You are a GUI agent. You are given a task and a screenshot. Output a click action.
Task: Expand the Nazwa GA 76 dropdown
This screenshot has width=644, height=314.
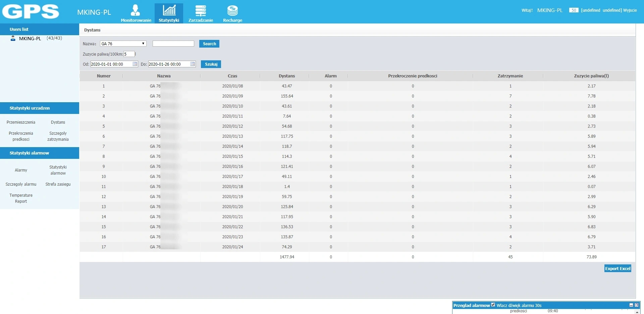point(123,44)
